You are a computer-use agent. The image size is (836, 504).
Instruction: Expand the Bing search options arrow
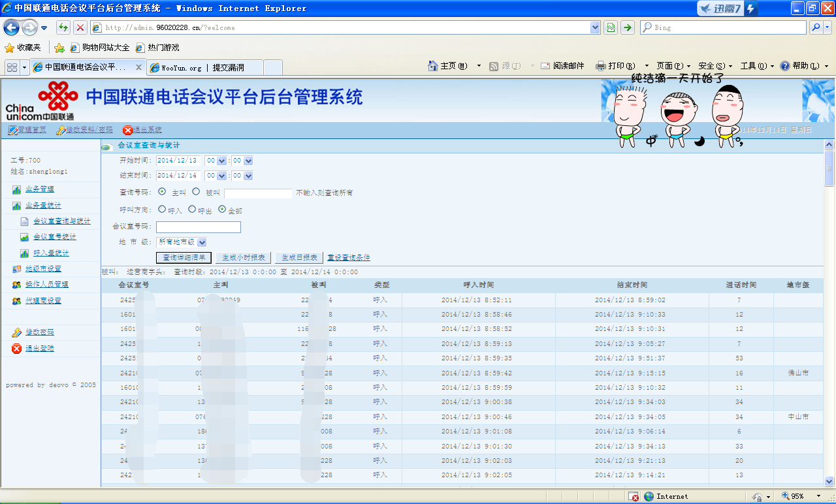828,27
